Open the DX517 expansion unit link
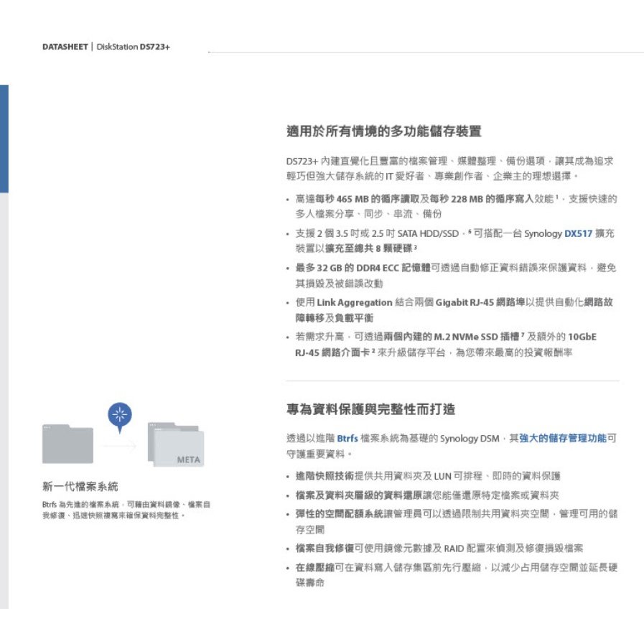 coord(578,234)
